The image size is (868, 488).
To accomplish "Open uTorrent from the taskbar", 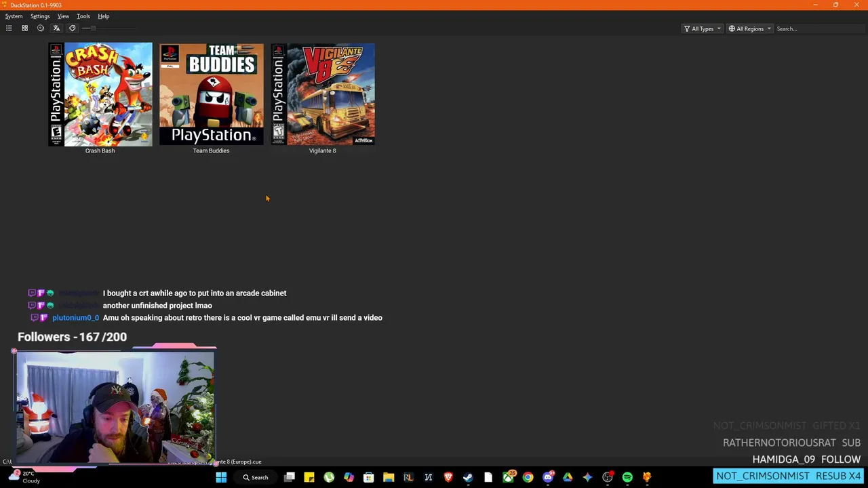I will (x=329, y=477).
